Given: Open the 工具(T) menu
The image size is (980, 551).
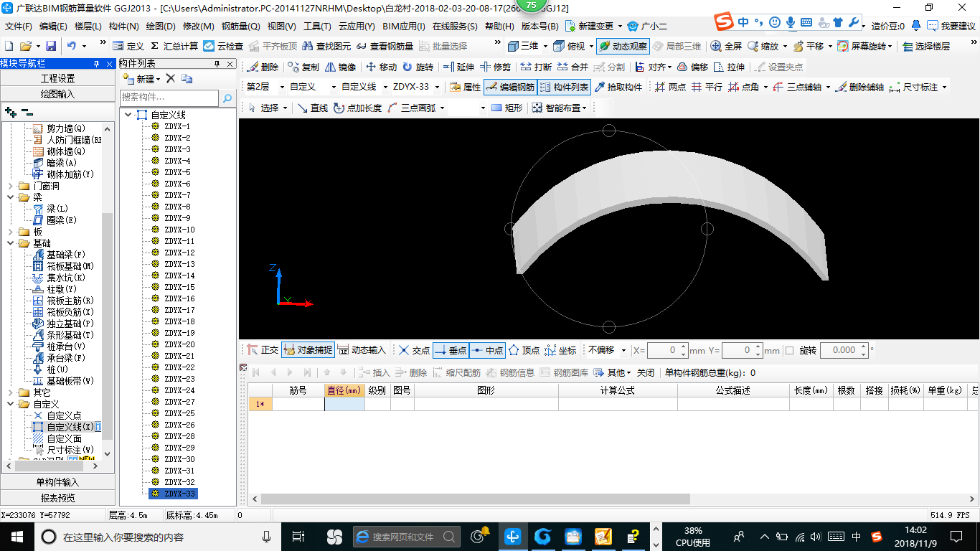Looking at the screenshot, I should 317,26.
